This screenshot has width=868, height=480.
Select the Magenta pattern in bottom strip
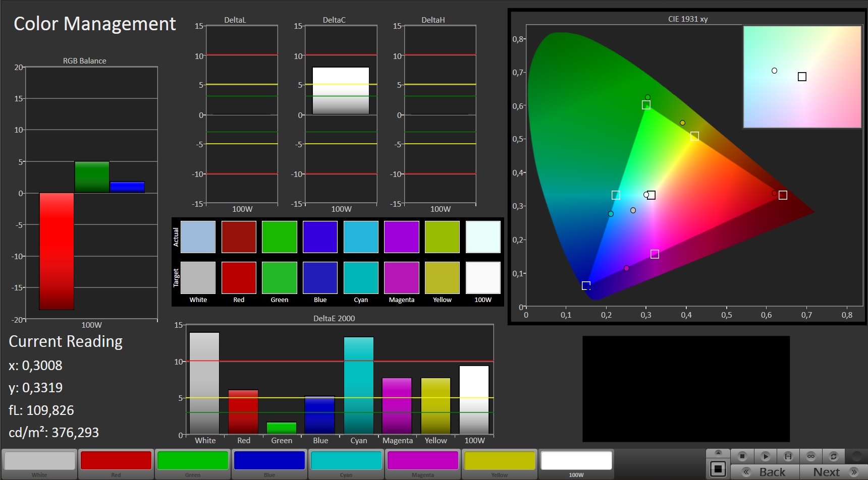tap(423, 464)
